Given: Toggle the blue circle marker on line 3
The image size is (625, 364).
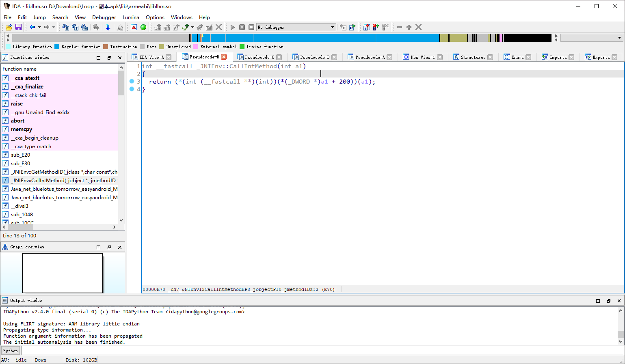Looking at the screenshot, I should pos(132,82).
